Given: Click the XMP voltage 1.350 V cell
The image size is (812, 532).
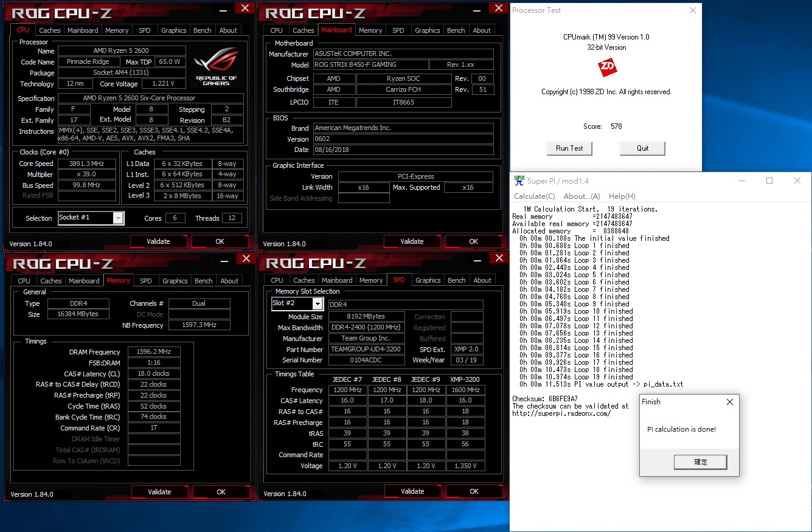Looking at the screenshot, I should point(465,466).
